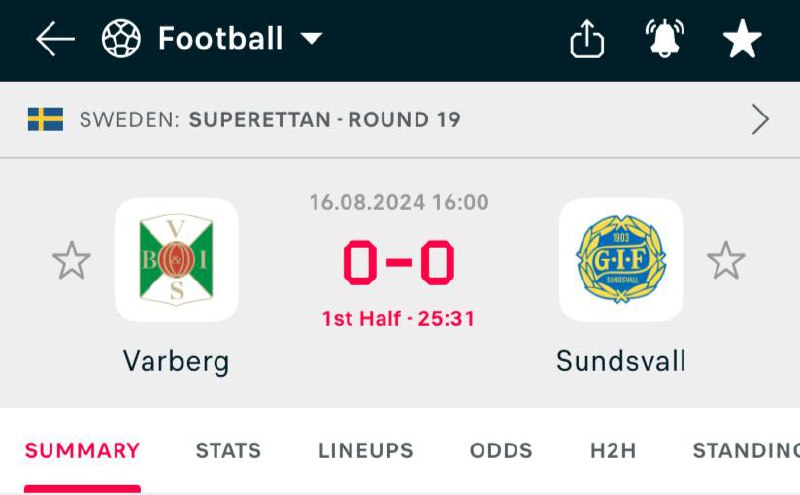
Task: Open the share icon
Action: pos(587,40)
